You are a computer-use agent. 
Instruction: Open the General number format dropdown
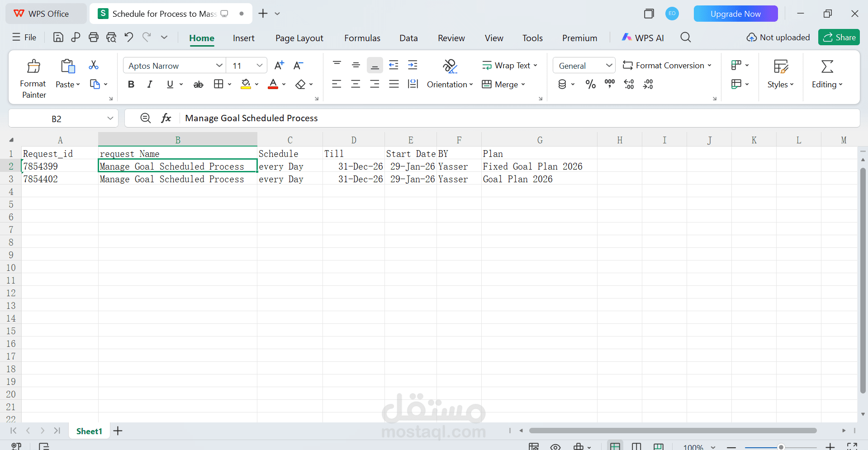point(609,66)
